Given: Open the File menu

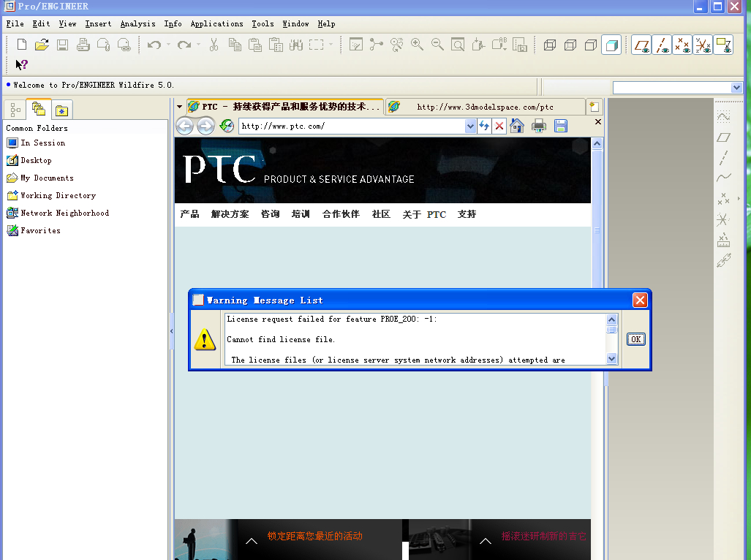Looking at the screenshot, I should click(15, 23).
